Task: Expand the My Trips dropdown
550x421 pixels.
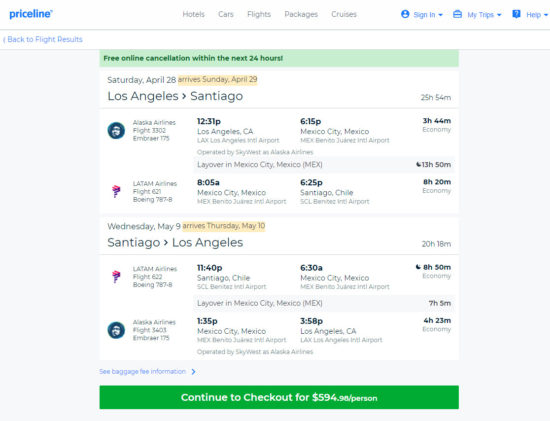Action: 499,15
